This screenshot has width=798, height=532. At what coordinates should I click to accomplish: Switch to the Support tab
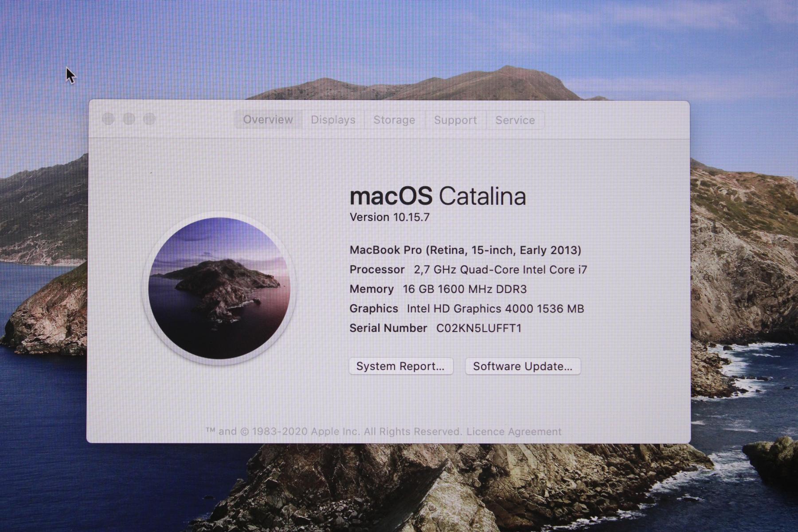click(x=455, y=120)
